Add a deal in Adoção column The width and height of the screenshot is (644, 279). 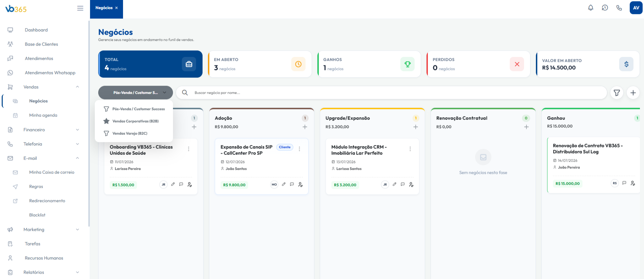(x=305, y=127)
